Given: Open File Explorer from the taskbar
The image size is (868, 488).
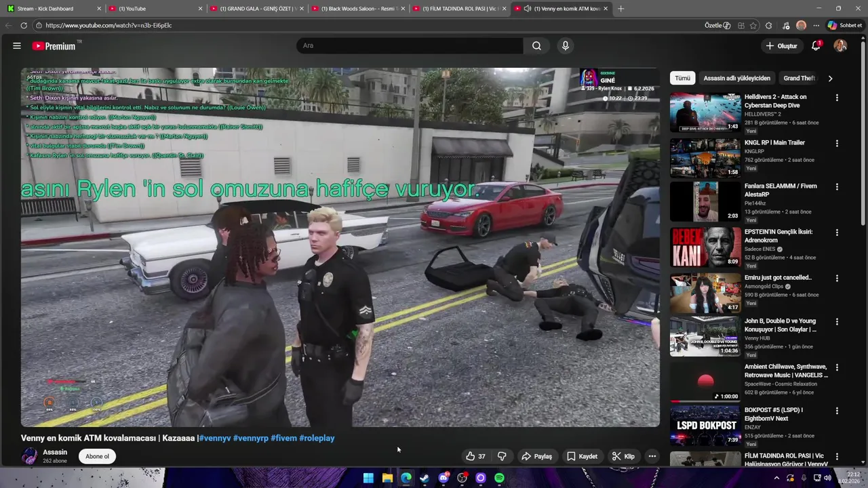Looking at the screenshot, I should point(387,478).
